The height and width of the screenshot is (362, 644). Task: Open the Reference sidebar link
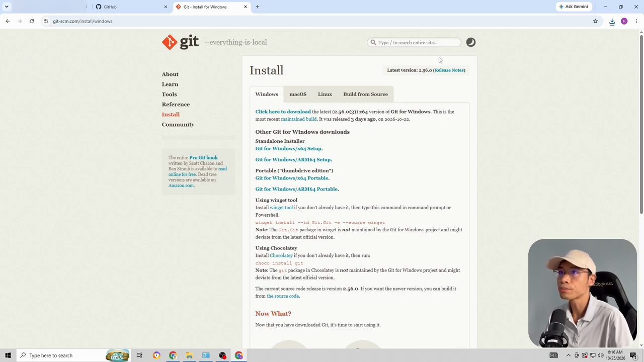(176, 105)
